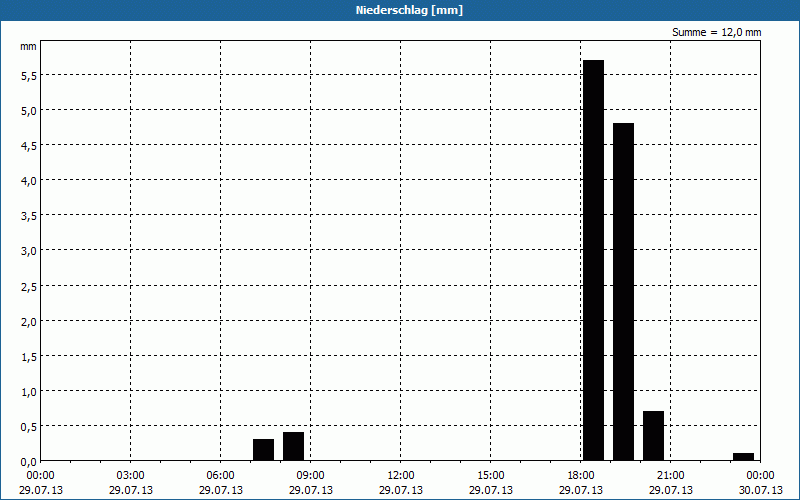Click the 3,0 y-axis label

click(29, 251)
